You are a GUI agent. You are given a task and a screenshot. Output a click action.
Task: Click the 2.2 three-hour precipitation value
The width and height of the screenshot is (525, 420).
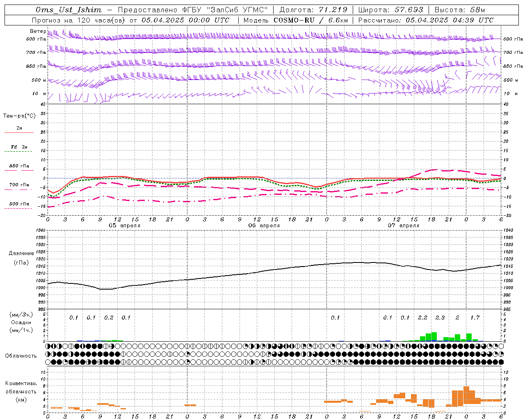tap(422, 317)
